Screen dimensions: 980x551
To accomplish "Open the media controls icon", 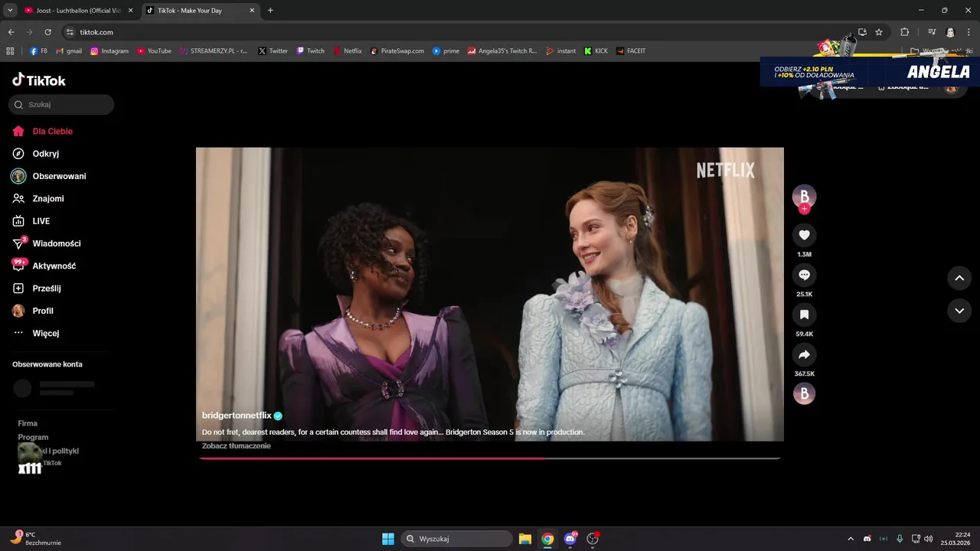I will pos(932,32).
